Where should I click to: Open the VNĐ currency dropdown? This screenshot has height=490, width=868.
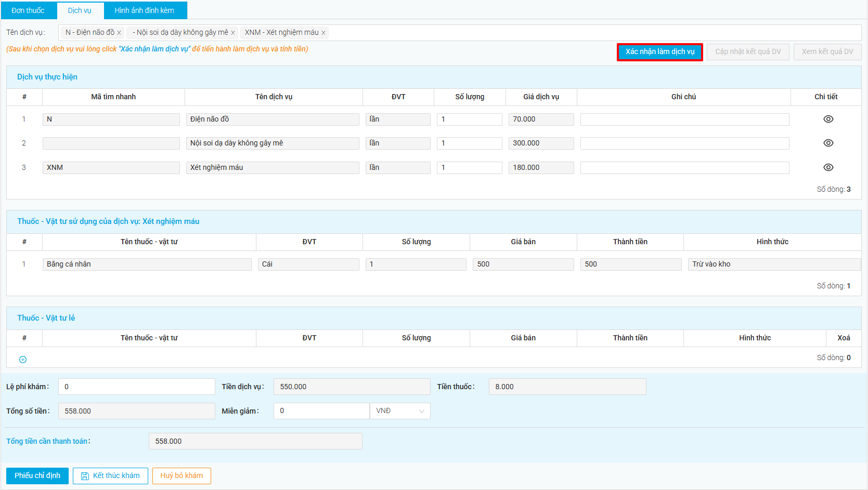tap(400, 411)
